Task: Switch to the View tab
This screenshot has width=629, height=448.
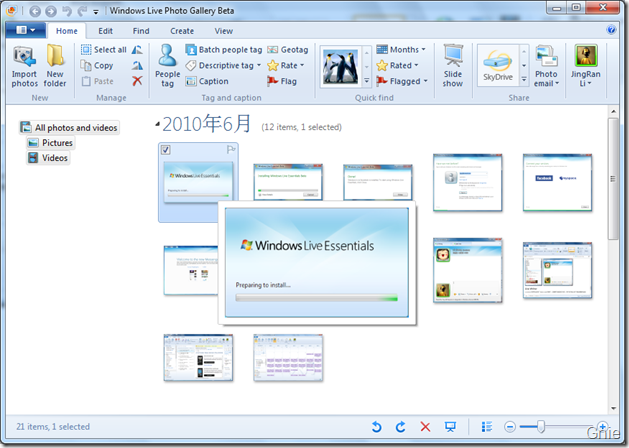Action: pos(223,31)
